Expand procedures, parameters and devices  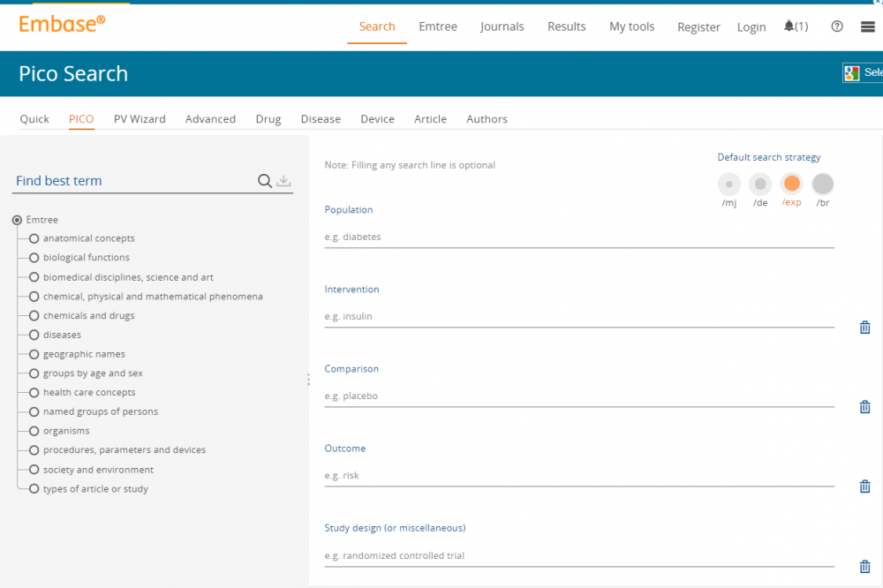[x=34, y=450]
